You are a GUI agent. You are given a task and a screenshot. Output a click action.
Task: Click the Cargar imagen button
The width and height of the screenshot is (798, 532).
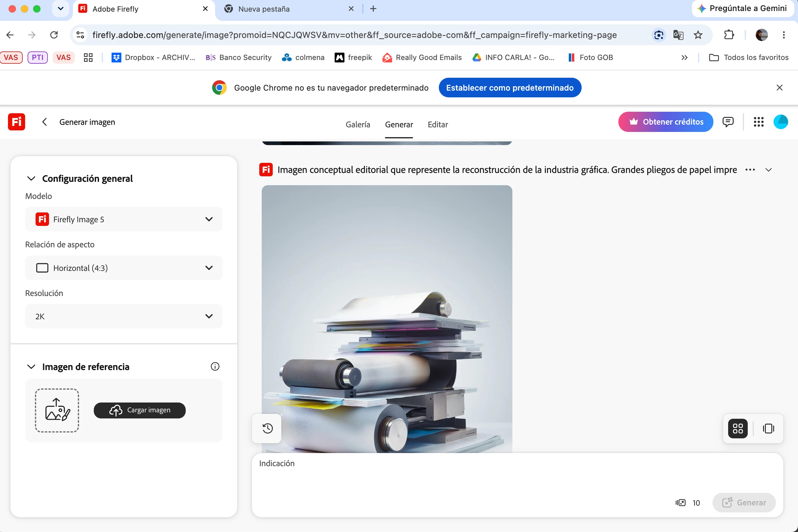139,410
